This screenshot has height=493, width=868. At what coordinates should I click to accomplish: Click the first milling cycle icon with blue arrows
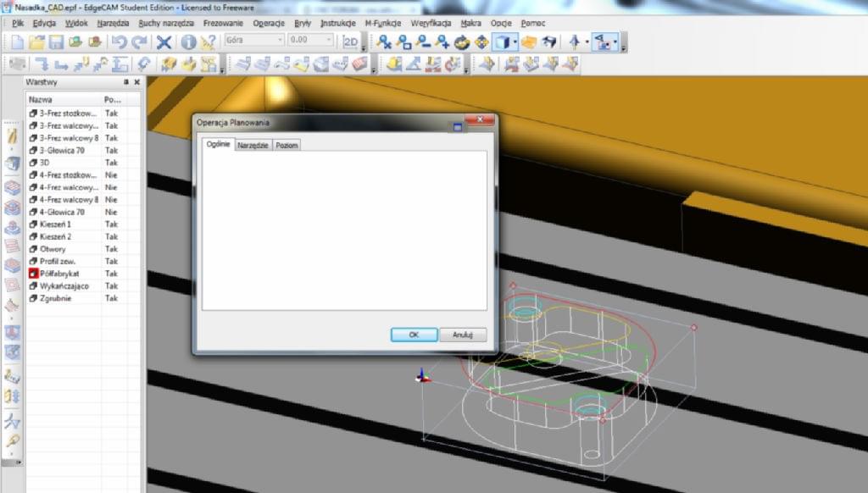point(42,64)
